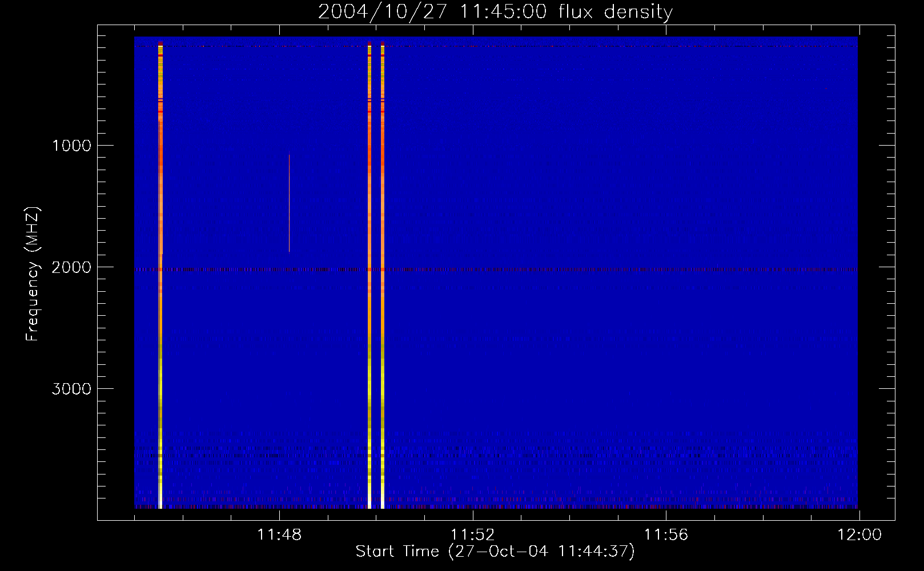Click the horizontal interference line at 2000 MHz
Screen dimensions: 924x571
496,270
